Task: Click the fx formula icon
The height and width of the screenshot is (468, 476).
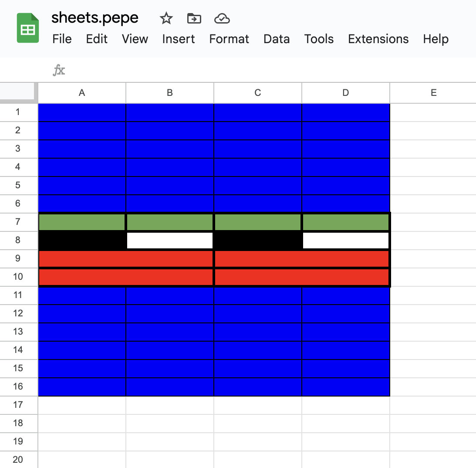Action: click(59, 70)
